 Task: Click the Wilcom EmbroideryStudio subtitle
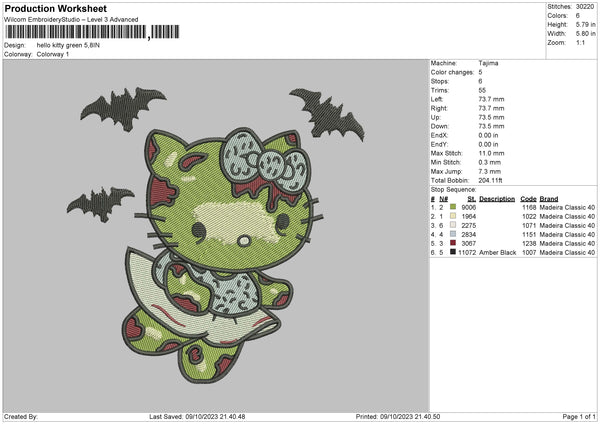coord(71,20)
